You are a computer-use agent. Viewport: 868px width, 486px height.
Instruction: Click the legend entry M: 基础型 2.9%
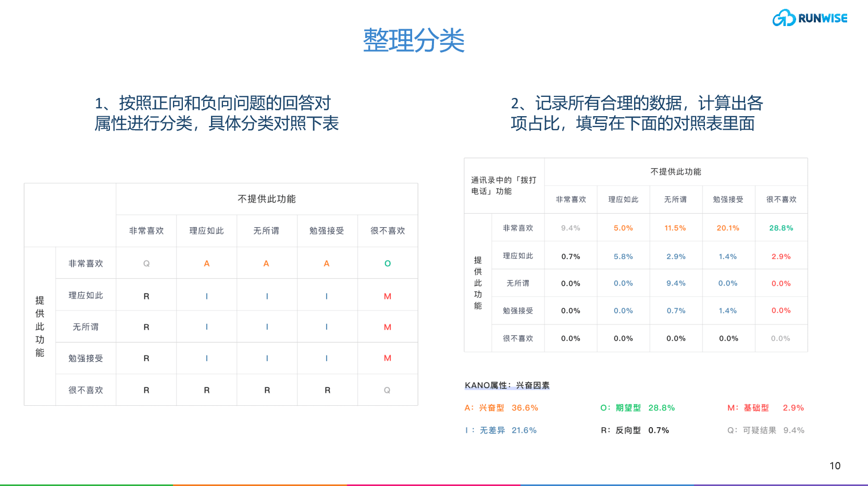[765, 408]
